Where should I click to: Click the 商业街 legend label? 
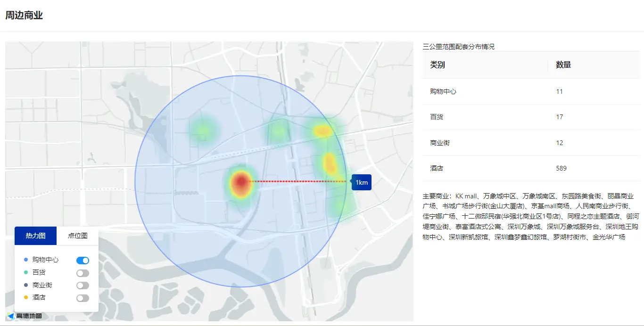point(42,285)
